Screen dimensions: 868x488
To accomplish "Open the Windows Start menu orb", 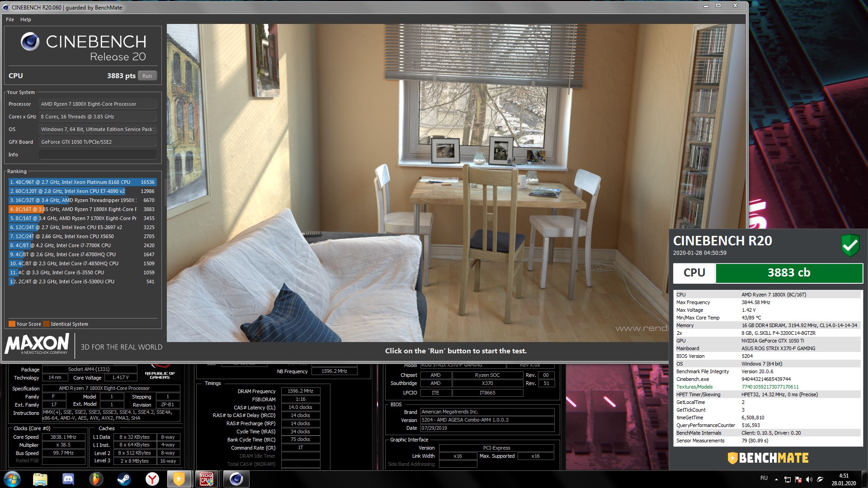I will coord(12,479).
